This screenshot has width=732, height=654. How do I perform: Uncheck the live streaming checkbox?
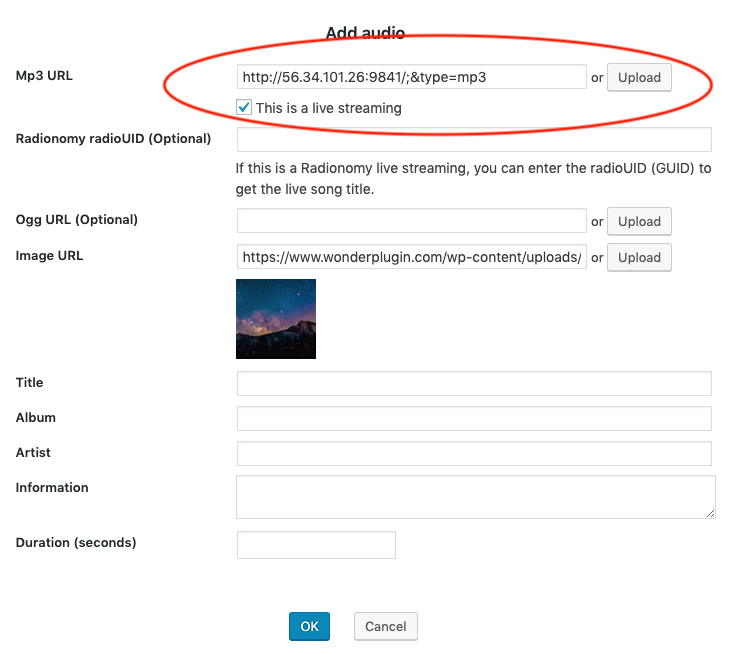[x=243, y=107]
